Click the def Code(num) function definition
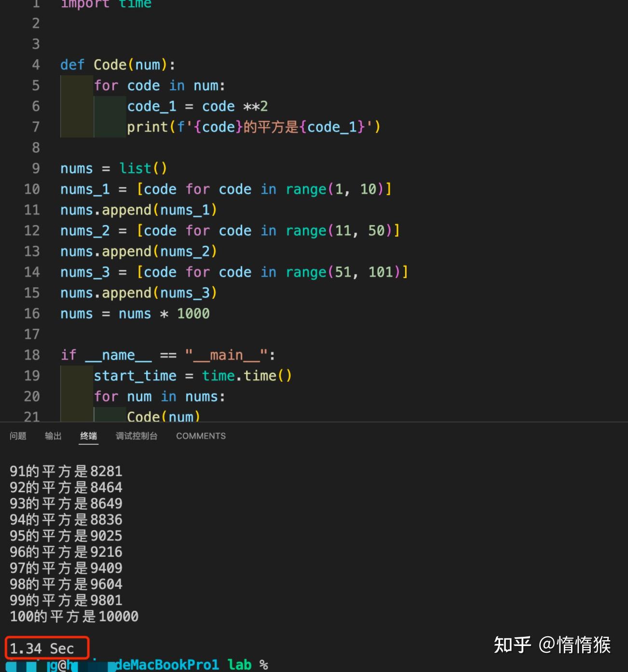This screenshot has width=628, height=672. click(117, 64)
